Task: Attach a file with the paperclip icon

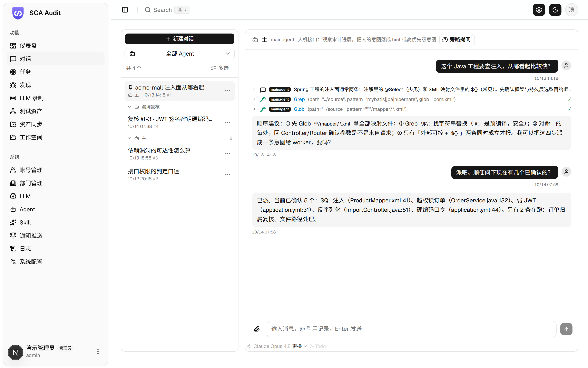Action: coord(257,329)
